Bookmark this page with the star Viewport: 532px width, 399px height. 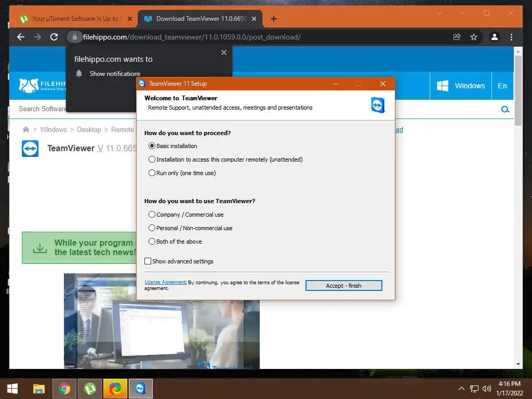[474, 37]
